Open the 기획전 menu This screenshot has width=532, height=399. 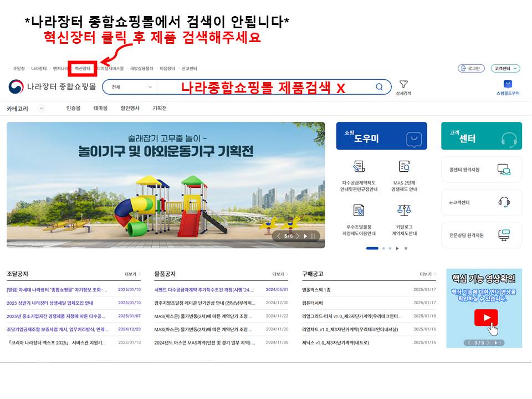pos(160,108)
